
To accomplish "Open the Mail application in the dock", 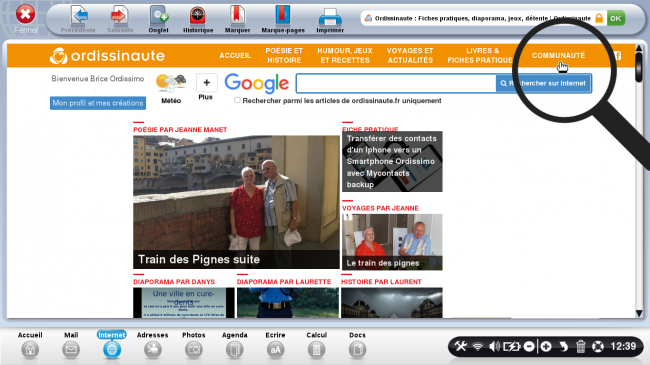I will 71,345.
